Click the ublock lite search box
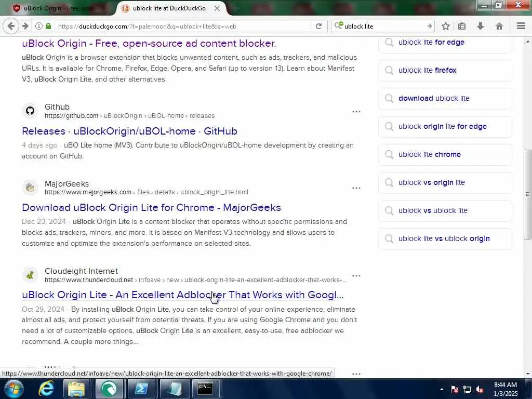 point(384,26)
